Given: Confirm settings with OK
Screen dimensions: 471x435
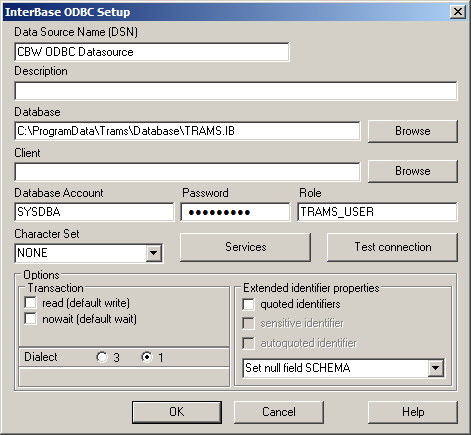Looking at the screenshot, I should pos(177,412).
